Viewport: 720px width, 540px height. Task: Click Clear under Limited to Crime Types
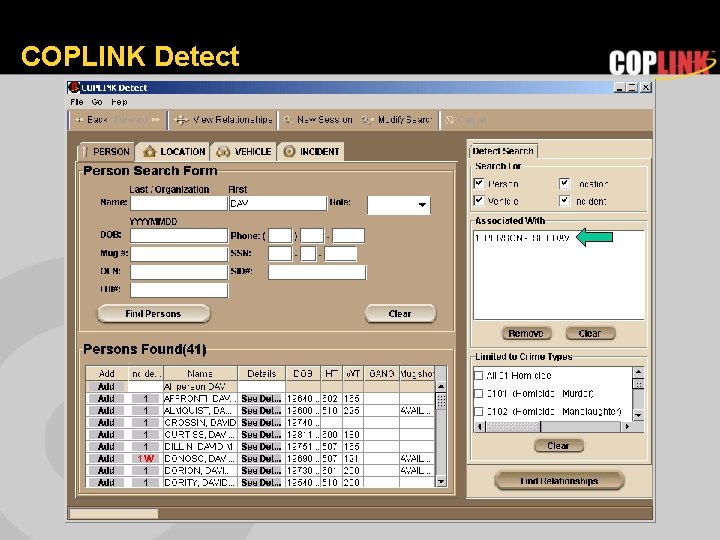tap(558, 445)
